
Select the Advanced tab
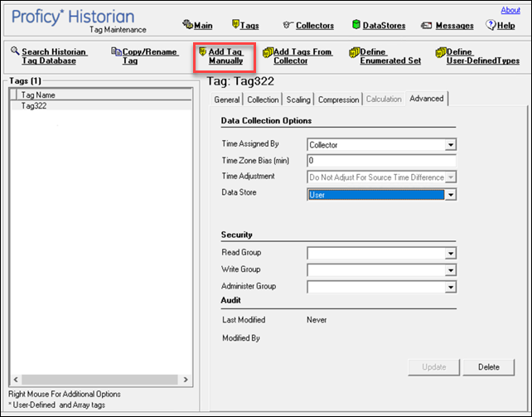pyautogui.click(x=427, y=99)
